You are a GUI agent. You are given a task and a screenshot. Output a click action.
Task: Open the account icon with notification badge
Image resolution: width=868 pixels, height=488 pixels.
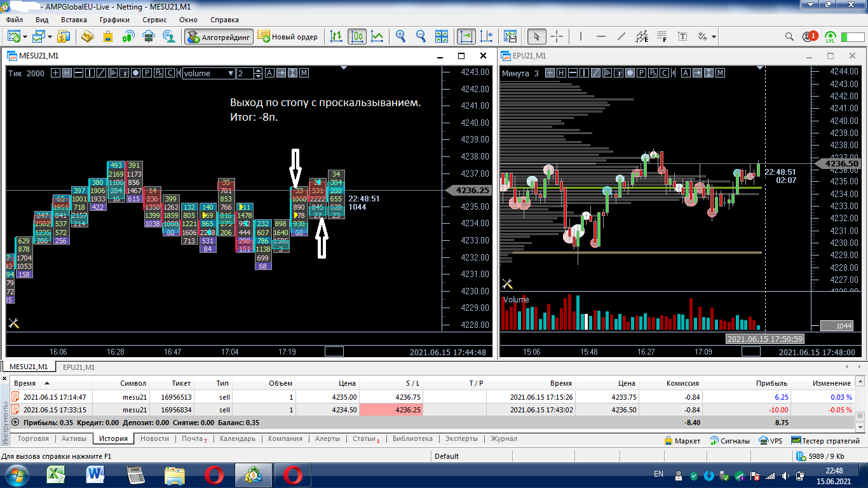[x=810, y=37]
